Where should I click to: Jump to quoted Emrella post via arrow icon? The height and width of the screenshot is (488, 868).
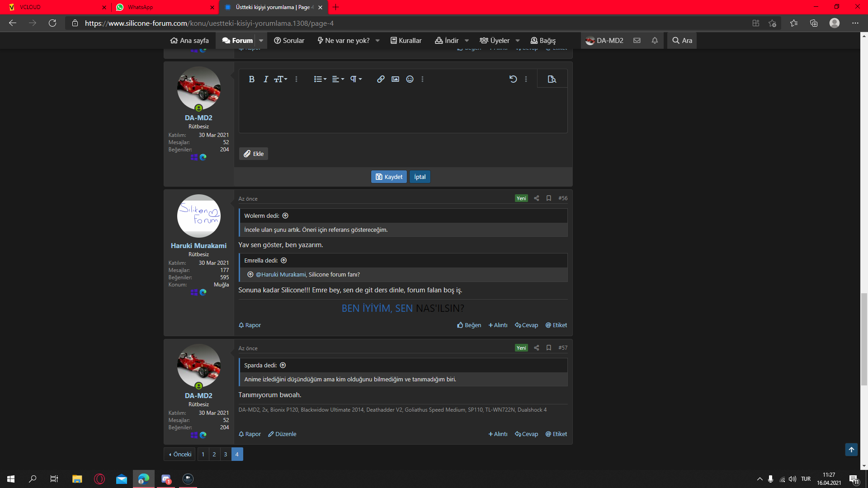click(284, 260)
